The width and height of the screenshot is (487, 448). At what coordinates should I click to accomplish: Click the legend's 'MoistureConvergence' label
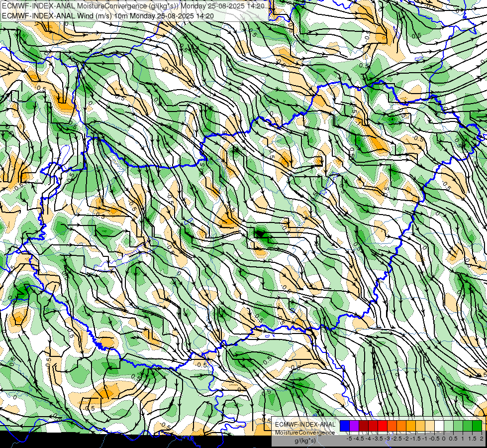coord(305,433)
